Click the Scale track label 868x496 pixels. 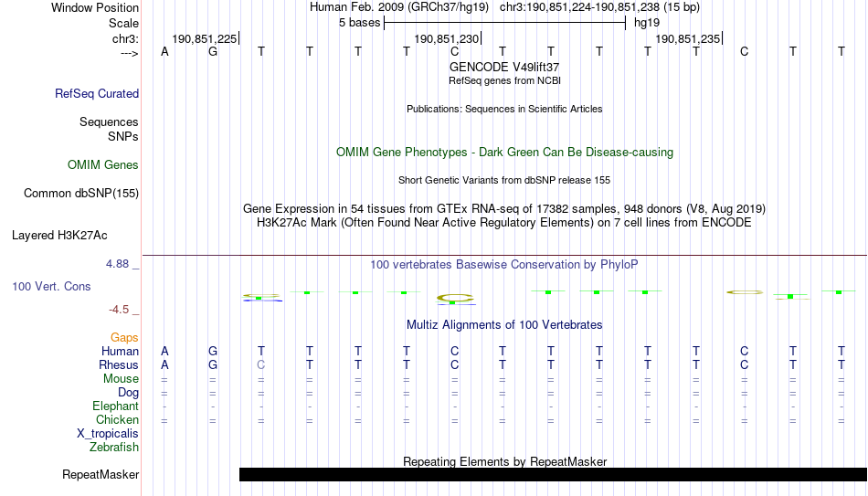point(123,23)
